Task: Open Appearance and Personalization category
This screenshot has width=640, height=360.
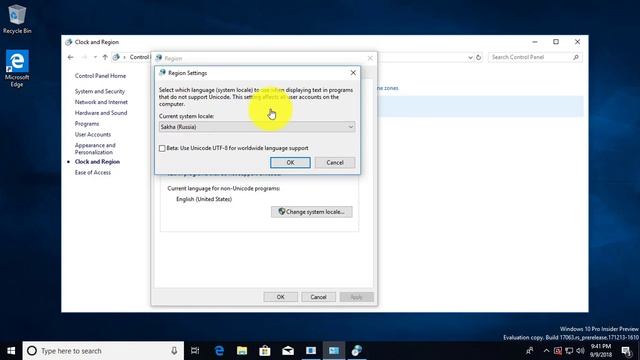Action: [x=95, y=149]
